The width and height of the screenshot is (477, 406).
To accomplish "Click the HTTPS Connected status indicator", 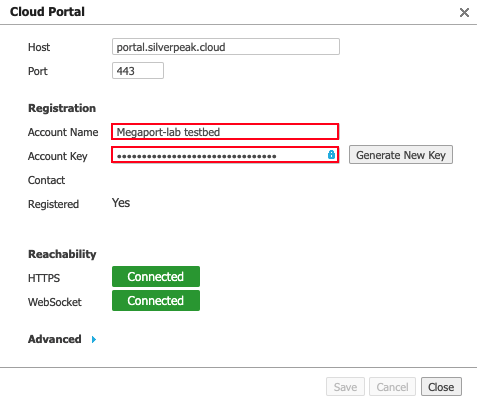I will [156, 276].
